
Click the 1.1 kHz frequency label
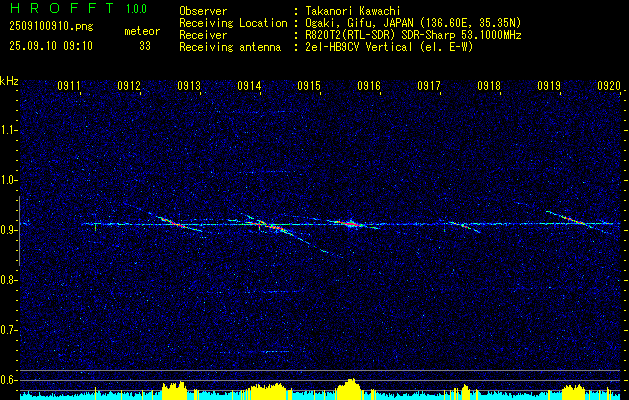(8, 130)
